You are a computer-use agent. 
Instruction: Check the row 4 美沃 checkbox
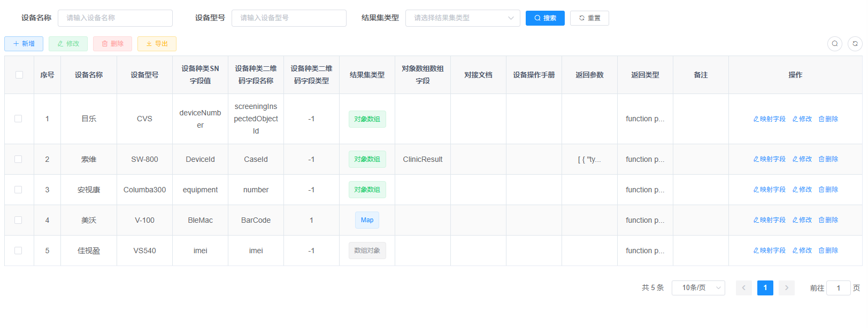pyautogui.click(x=18, y=220)
